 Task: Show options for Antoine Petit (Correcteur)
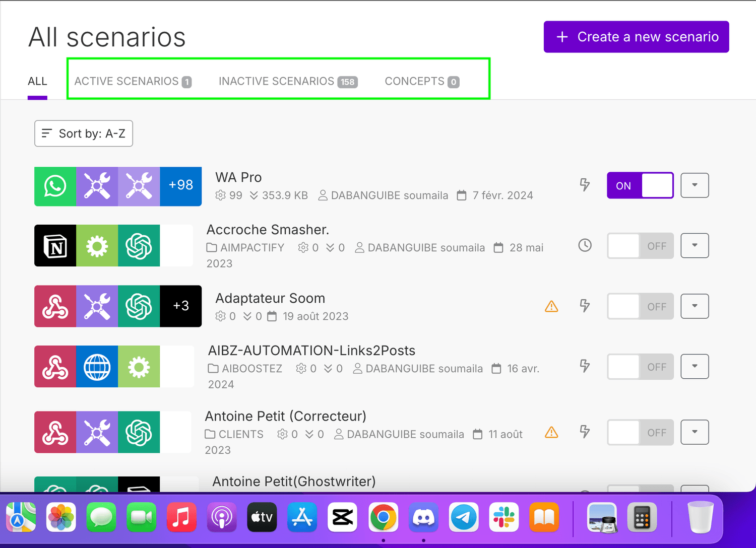695,432
